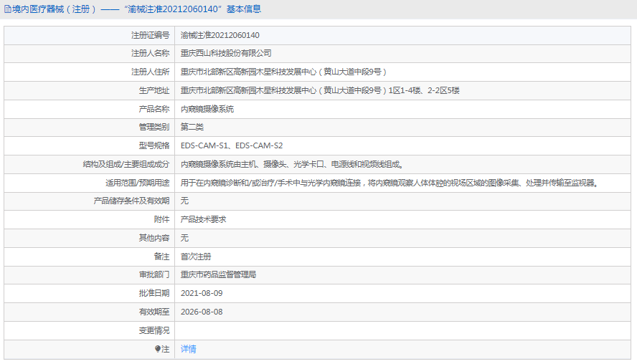Viewport: 637px width, 364px height.
Task: Click the 适用范围/预期用途 label
Action: (137, 183)
